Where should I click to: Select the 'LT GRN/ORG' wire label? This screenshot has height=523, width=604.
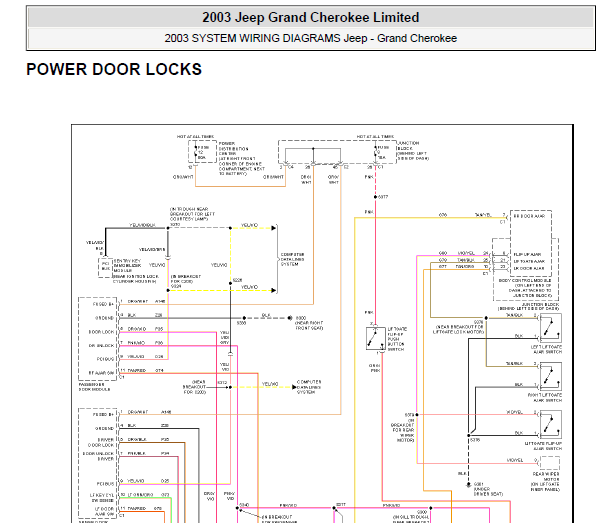tap(140, 495)
